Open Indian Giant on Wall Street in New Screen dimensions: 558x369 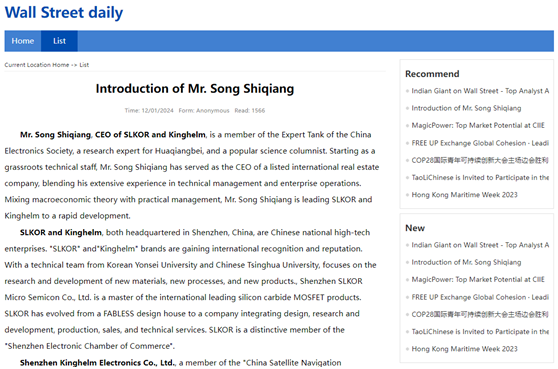(480, 245)
